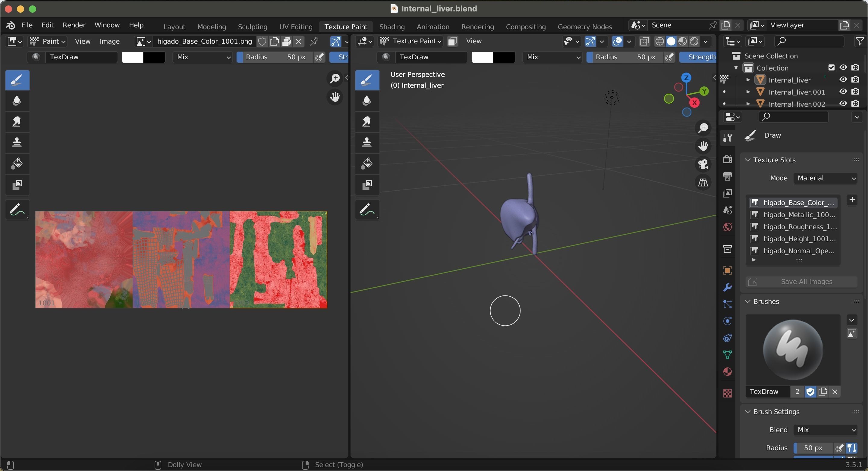Hide Internal_liver.001 in viewport
868x471 pixels.
(x=843, y=92)
